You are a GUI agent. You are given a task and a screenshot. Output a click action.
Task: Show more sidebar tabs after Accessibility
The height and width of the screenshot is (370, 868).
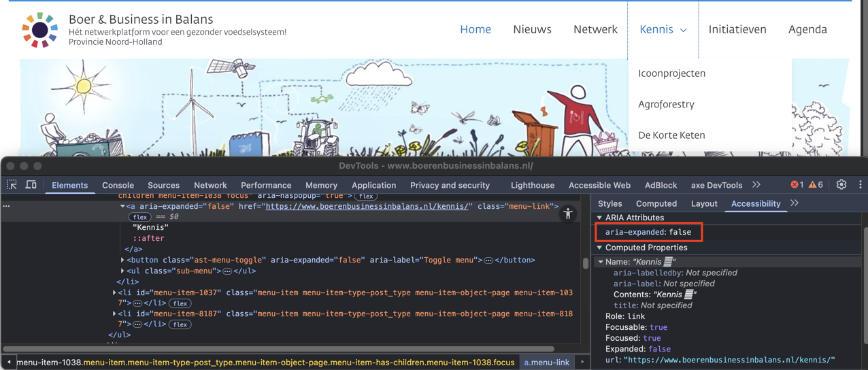click(795, 203)
